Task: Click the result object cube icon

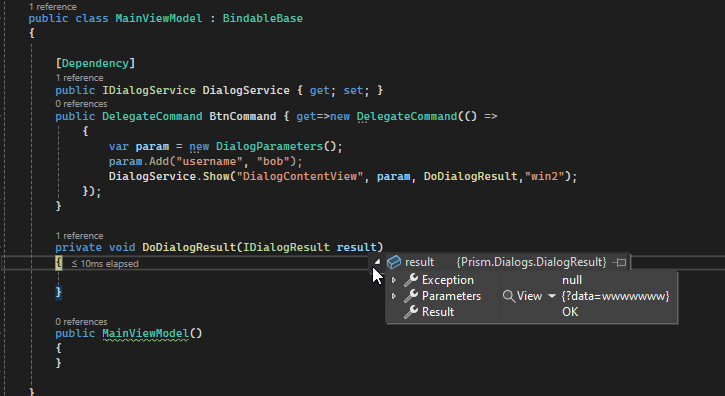Action: click(x=394, y=262)
